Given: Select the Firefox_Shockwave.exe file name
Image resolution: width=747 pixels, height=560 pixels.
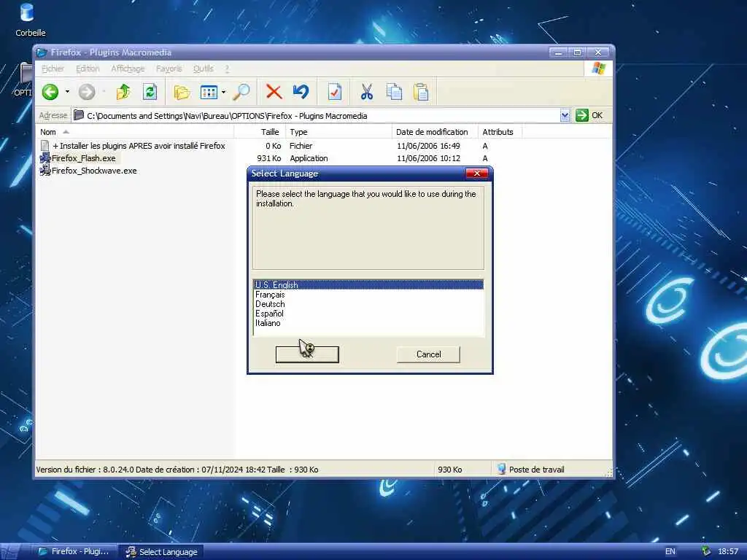Looking at the screenshot, I should [94, 171].
